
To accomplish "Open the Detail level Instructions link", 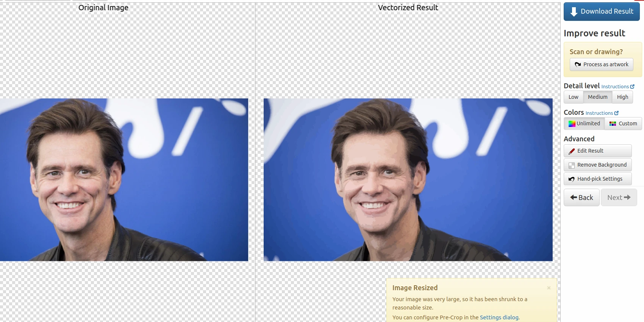I will pyautogui.click(x=615, y=87).
